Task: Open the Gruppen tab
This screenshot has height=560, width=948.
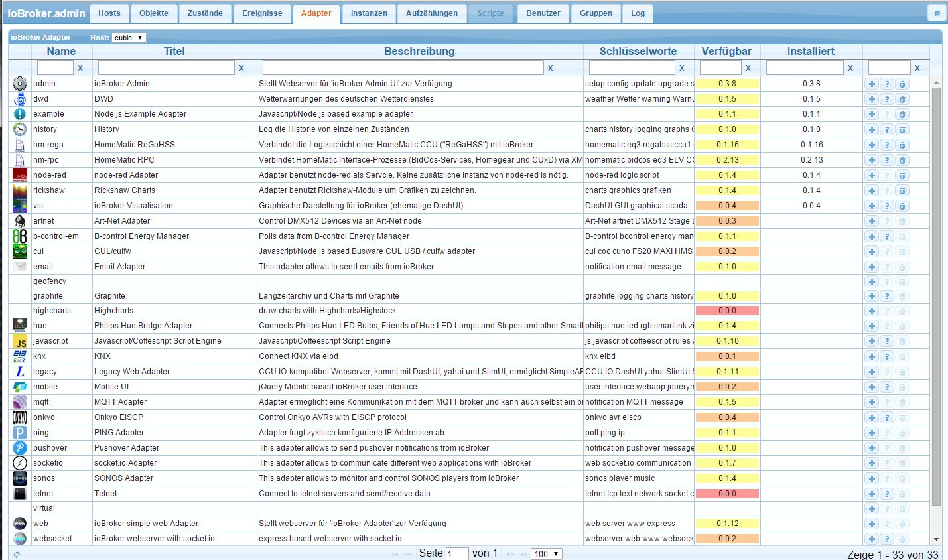Action: click(596, 13)
